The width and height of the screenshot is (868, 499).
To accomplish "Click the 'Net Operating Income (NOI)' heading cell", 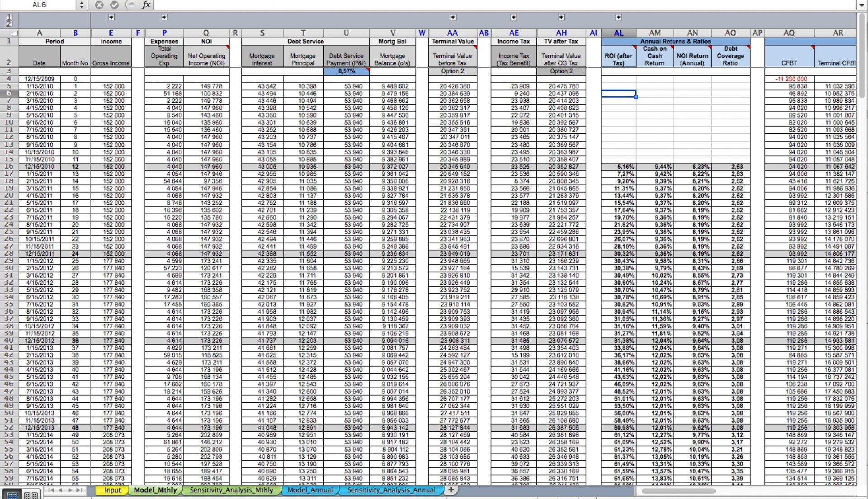I will tap(206, 56).
